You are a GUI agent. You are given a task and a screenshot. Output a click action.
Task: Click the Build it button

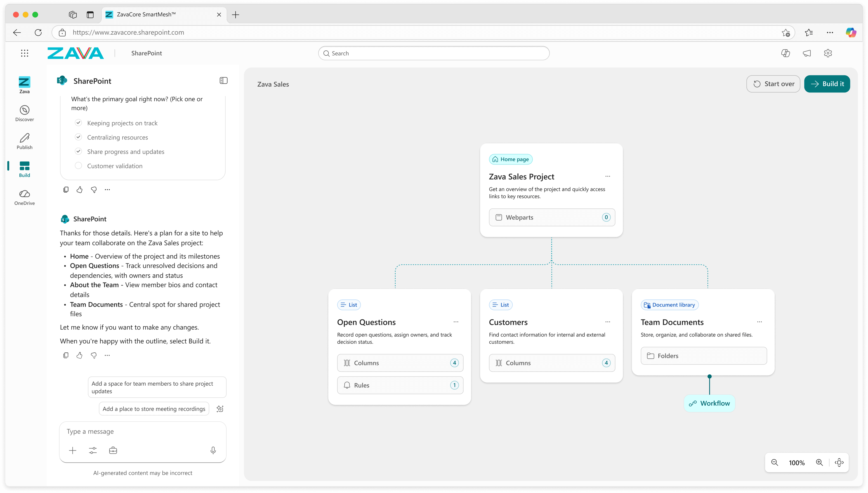coord(827,84)
